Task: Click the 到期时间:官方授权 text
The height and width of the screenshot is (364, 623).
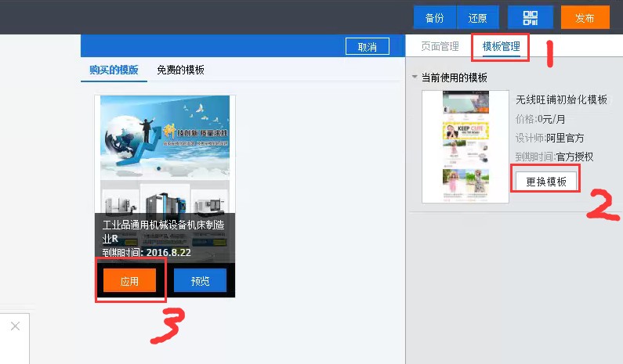Action: [x=554, y=157]
